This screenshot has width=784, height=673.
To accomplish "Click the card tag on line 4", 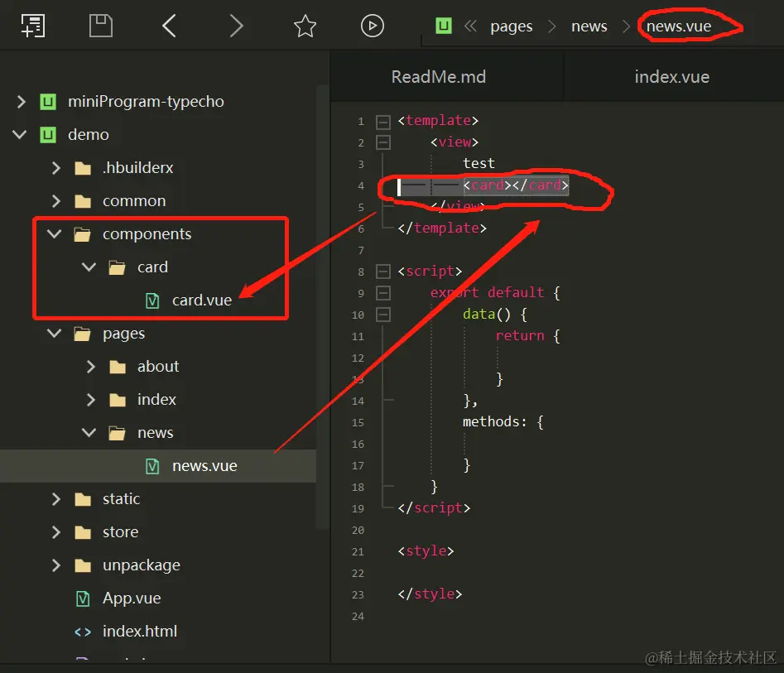I will coord(516,185).
